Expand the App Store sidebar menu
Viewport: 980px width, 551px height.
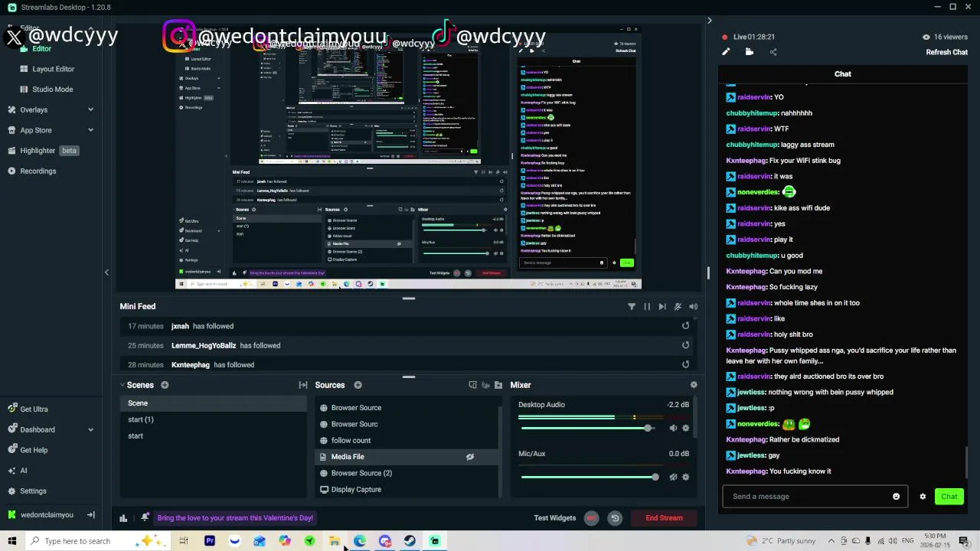point(90,130)
